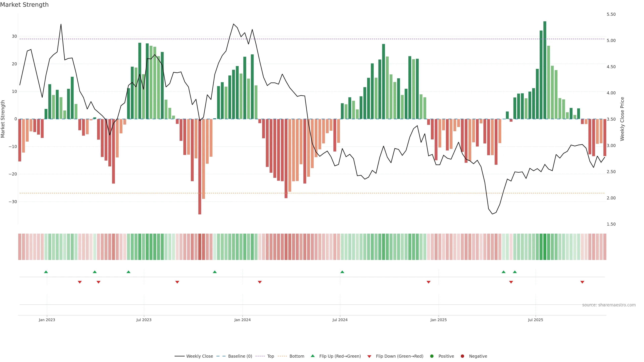Toggle the Negative legend entry
The height and width of the screenshot is (362, 644).
click(478, 356)
